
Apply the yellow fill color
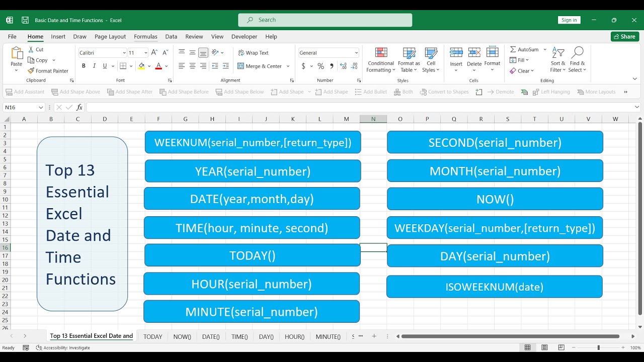pos(141,66)
